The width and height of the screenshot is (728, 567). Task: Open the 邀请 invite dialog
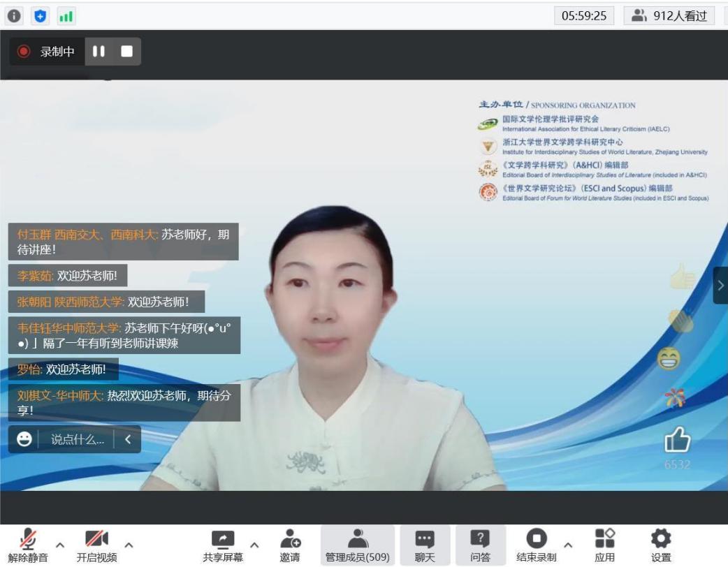point(290,545)
